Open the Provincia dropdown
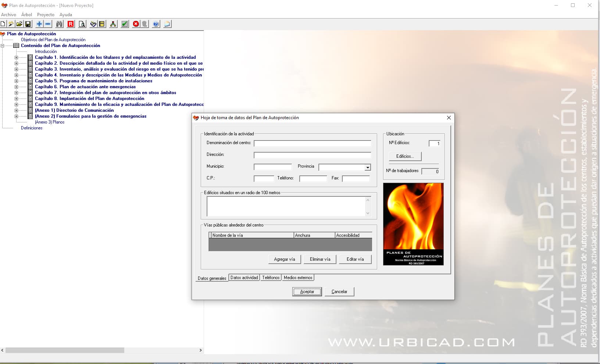 [367, 167]
